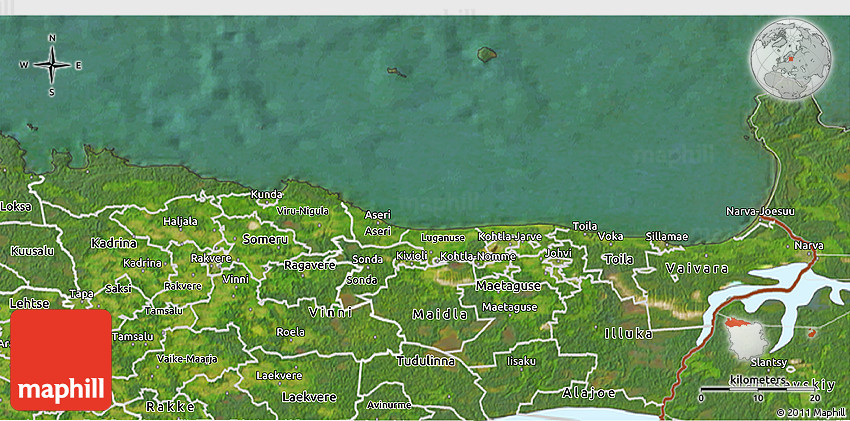Click the Kohtla-Jarve city label

510,236
